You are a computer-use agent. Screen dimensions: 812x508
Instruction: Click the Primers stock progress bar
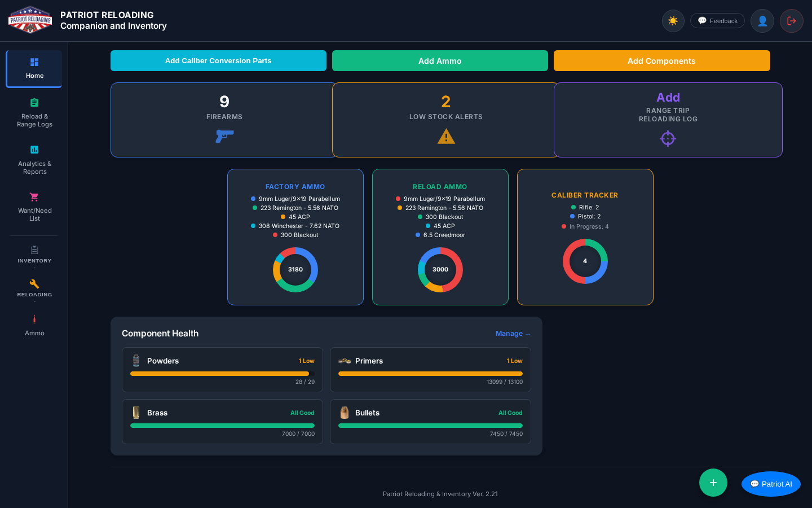[430, 374]
